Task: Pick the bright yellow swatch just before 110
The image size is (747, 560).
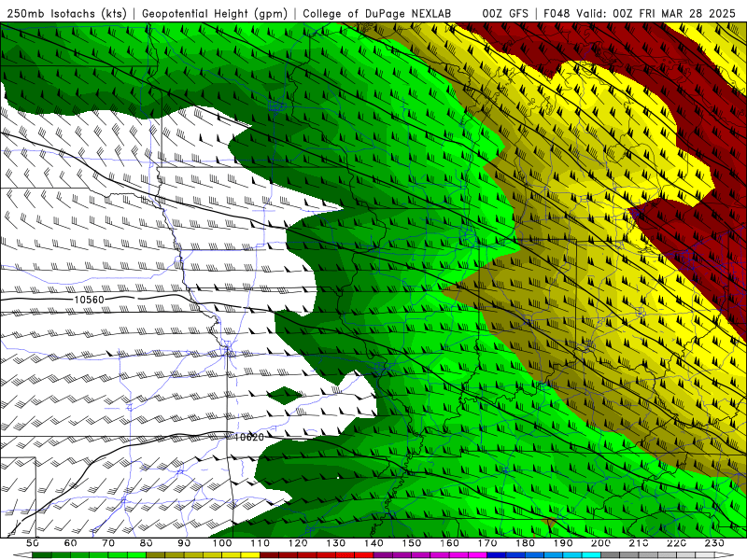Action: pos(250,555)
